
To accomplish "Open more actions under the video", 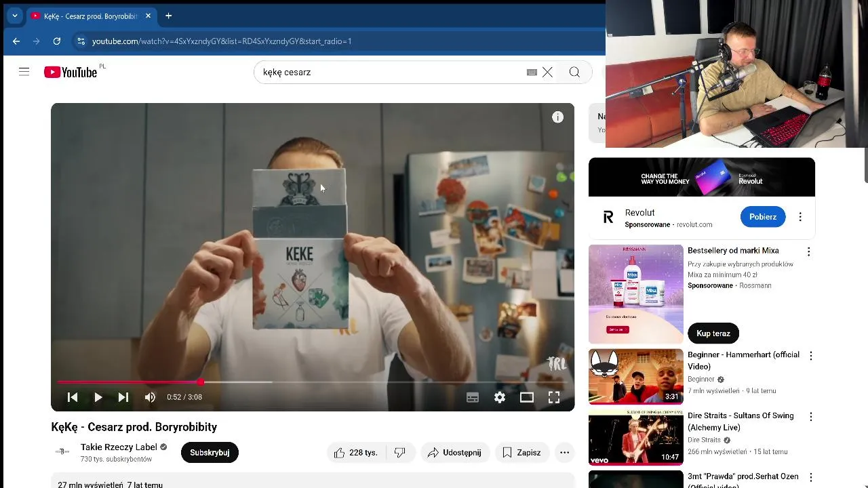I will pos(564,453).
